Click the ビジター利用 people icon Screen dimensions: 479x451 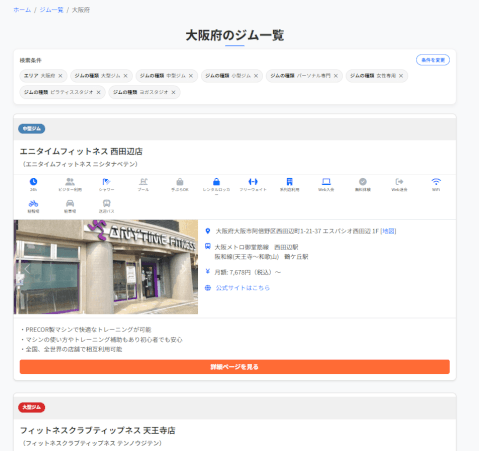point(70,182)
